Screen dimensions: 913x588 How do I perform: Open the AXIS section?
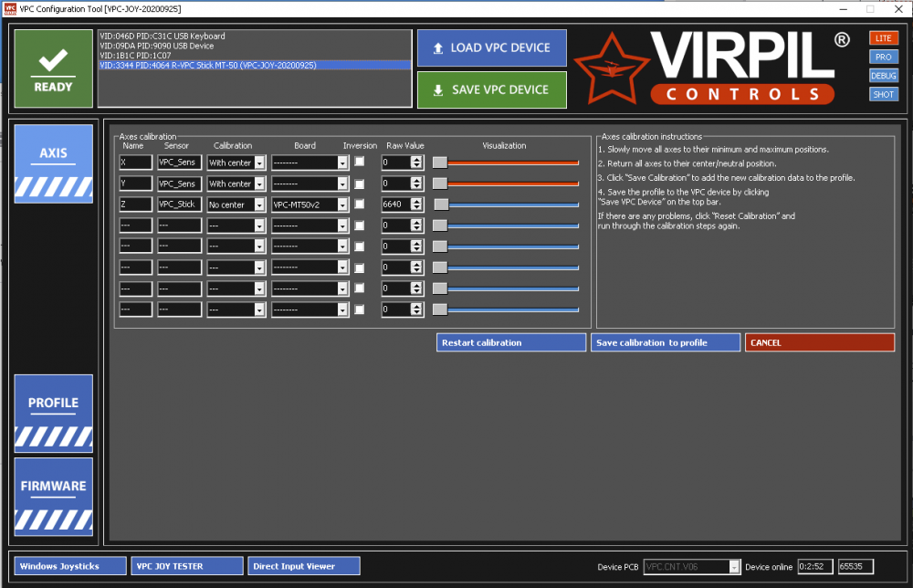coord(54,163)
